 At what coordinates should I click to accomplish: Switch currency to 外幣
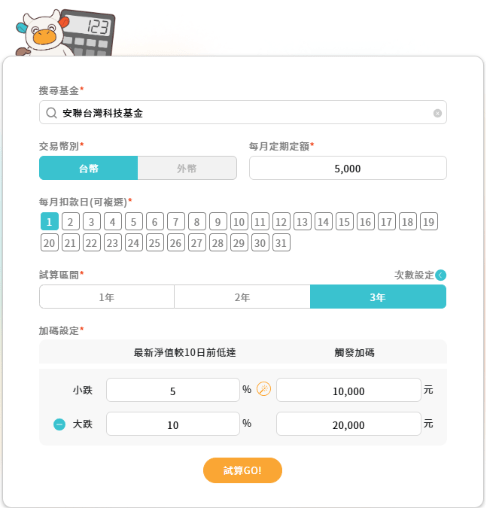(187, 168)
